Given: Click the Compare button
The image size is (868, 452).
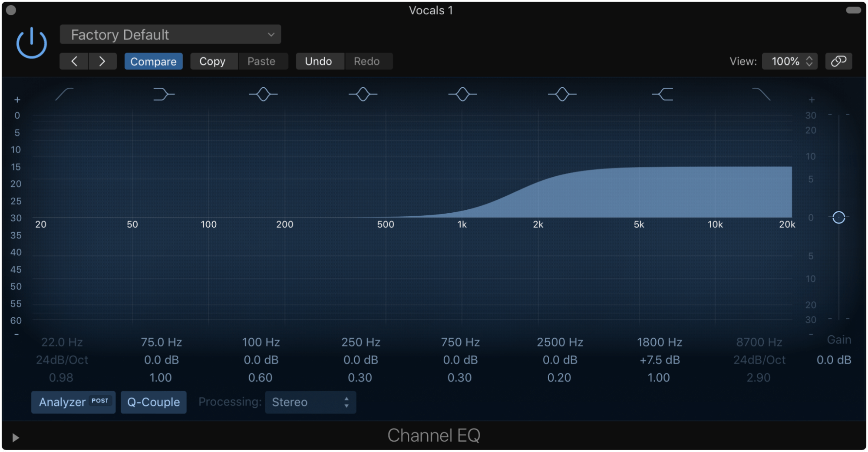Looking at the screenshot, I should point(153,61).
